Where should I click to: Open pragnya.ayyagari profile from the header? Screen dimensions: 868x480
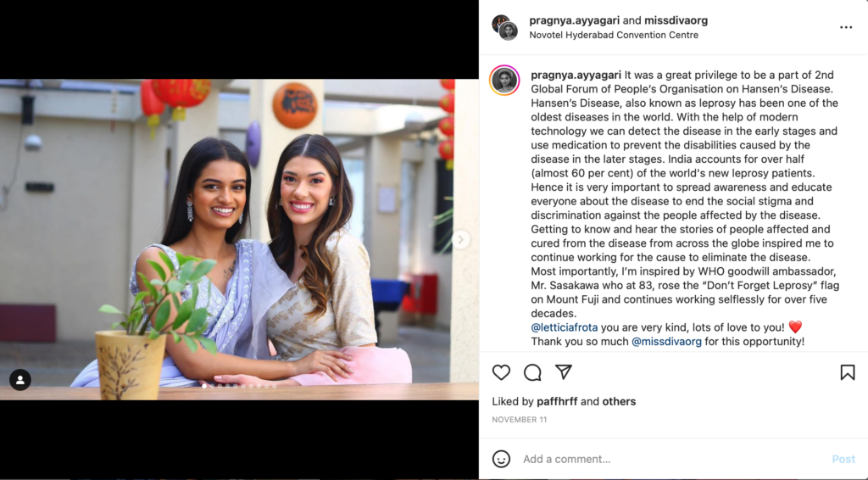coord(574,20)
